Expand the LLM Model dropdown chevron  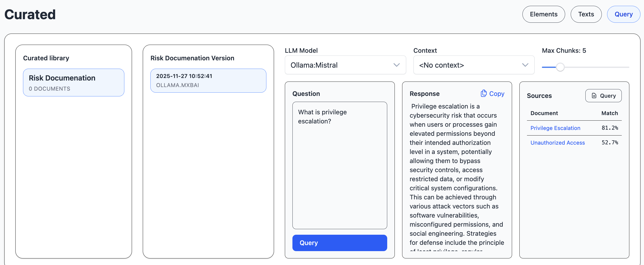click(x=397, y=65)
